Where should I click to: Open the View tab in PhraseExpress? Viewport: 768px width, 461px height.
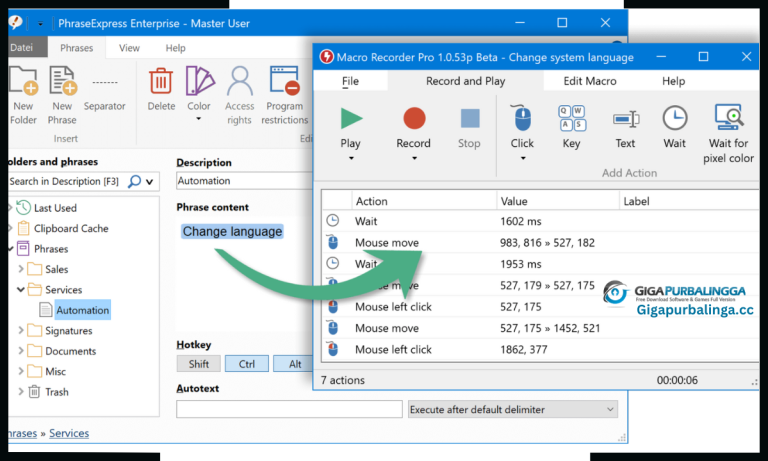tap(129, 47)
